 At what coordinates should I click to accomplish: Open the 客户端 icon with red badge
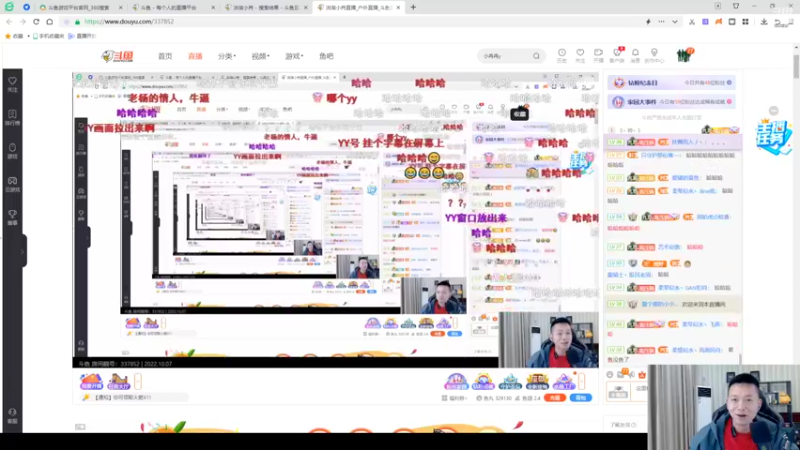pyautogui.click(x=617, y=55)
